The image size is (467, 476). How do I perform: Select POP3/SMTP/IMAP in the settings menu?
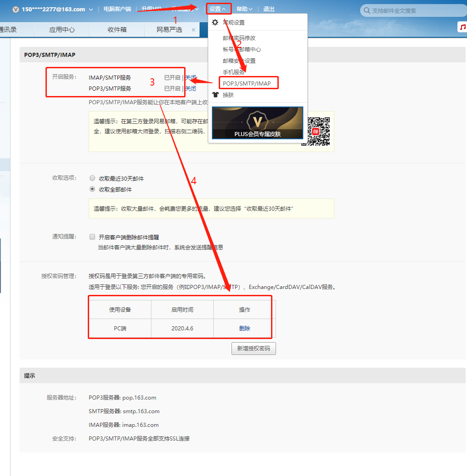[248, 83]
